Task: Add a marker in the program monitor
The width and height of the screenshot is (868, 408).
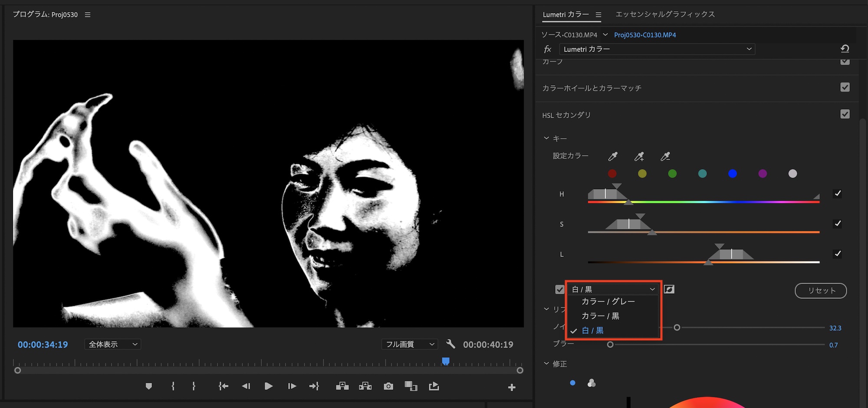Action: pos(149,386)
